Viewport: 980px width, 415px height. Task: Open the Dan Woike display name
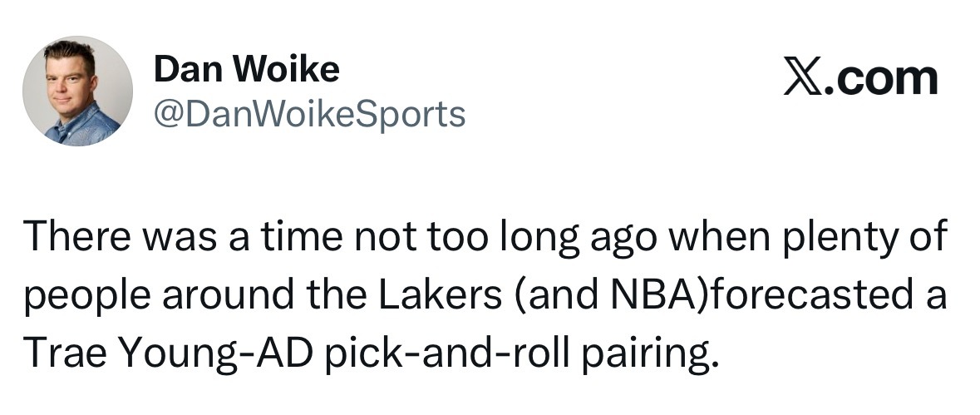246,71
